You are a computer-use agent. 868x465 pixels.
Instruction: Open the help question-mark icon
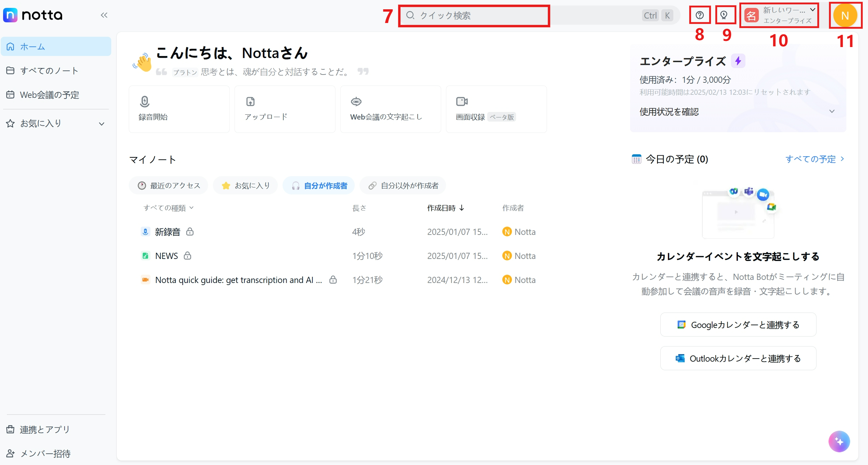700,15
